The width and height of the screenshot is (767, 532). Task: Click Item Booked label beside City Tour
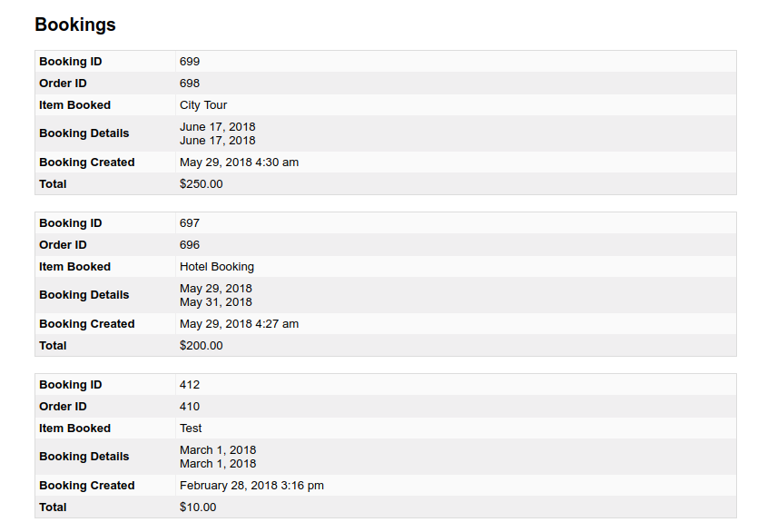[x=75, y=105]
